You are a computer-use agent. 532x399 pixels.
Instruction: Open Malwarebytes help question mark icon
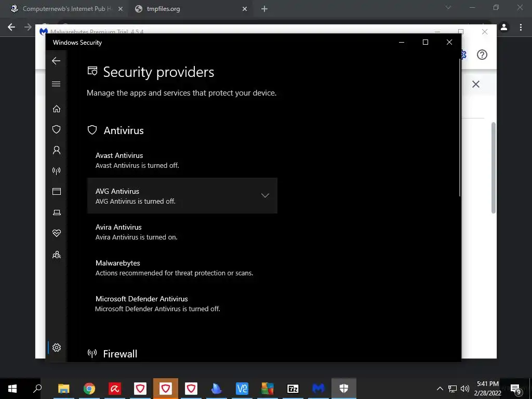(482, 55)
